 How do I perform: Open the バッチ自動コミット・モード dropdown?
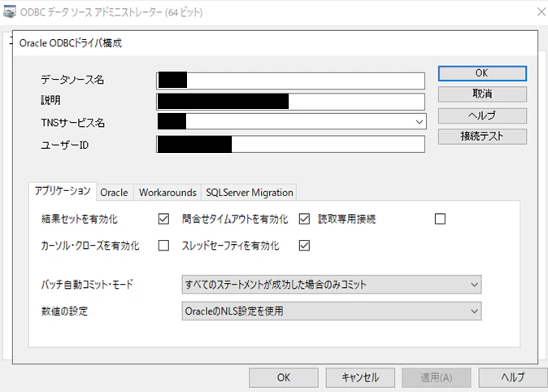pyautogui.click(x=332, y=285)
